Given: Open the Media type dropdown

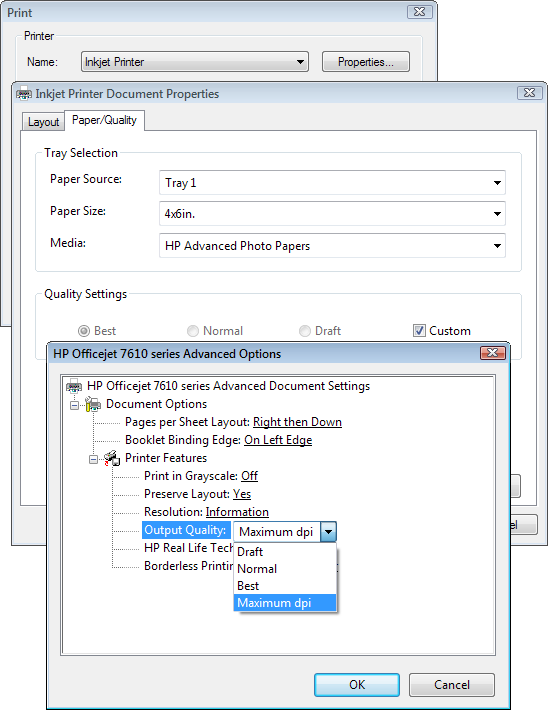Looking at the screenshot, I should tap(332, 246).
